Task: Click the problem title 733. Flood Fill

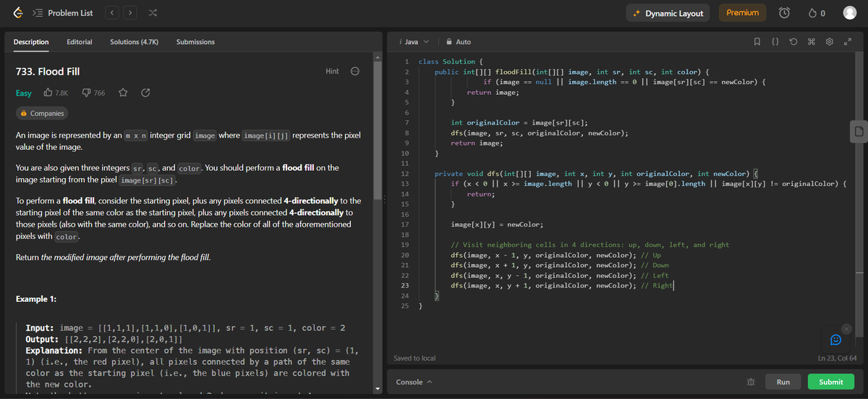Action: pos(48,72)
